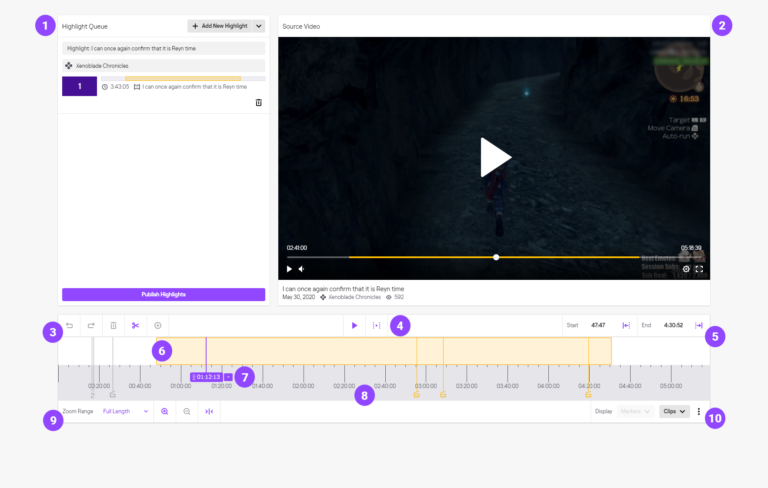Click the Add New Highlight button
The width and height of the screenshot is (768, 488).
point(220,26)
